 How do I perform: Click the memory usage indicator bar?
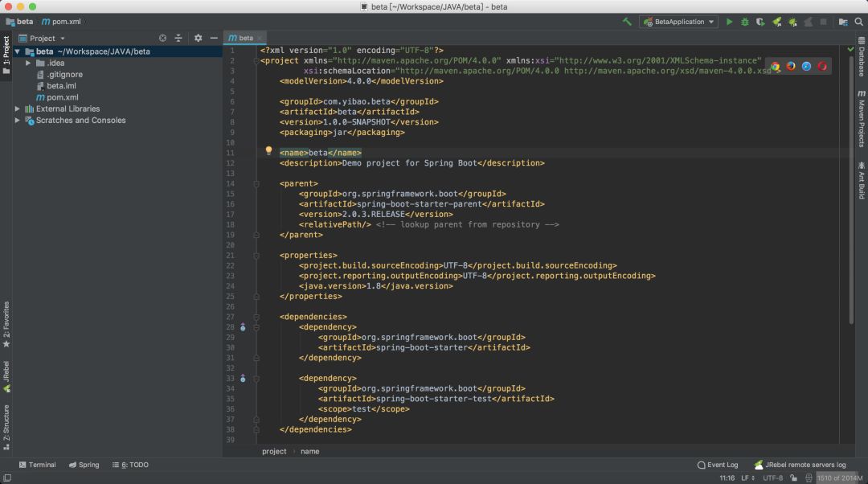840,478
